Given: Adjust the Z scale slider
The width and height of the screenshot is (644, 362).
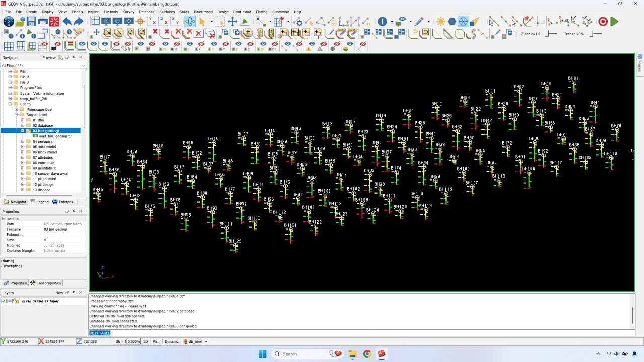Looking at the screenshot, I should click(x=552, y=34).
